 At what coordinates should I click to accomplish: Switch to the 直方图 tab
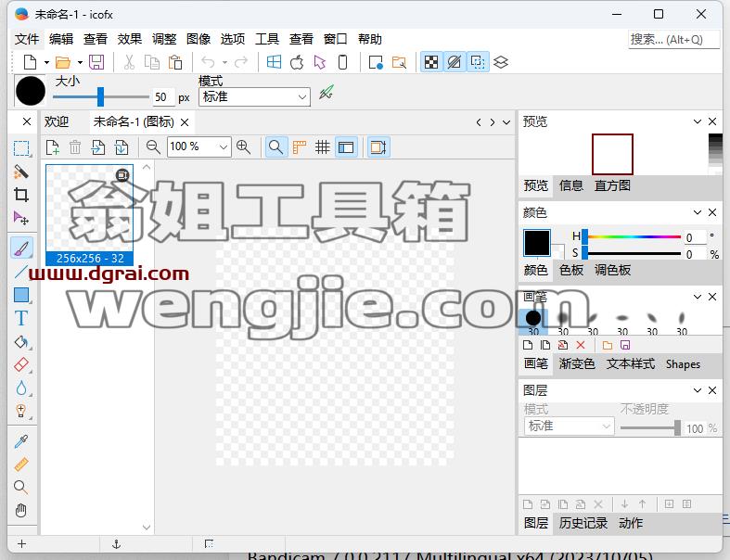(612, 185)
